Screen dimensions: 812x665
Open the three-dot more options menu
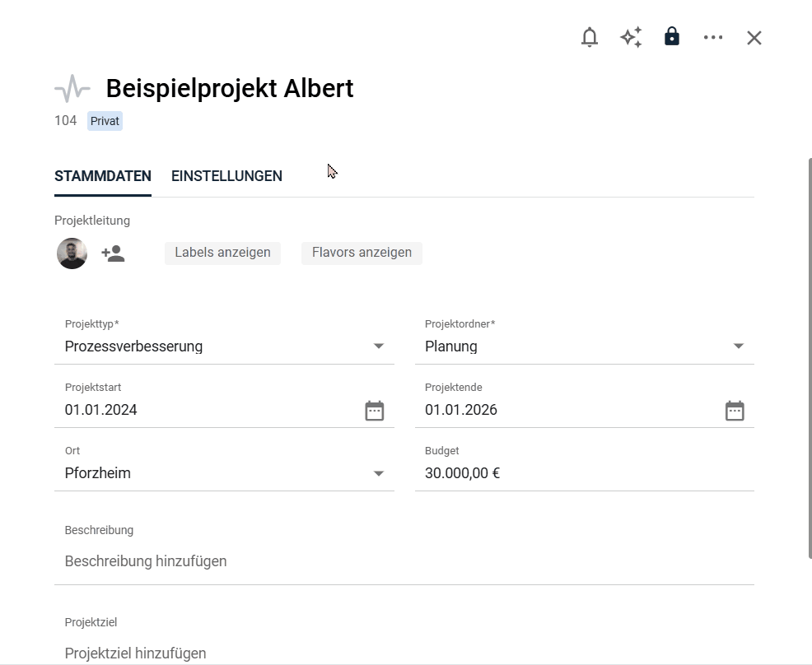(713, 38)
